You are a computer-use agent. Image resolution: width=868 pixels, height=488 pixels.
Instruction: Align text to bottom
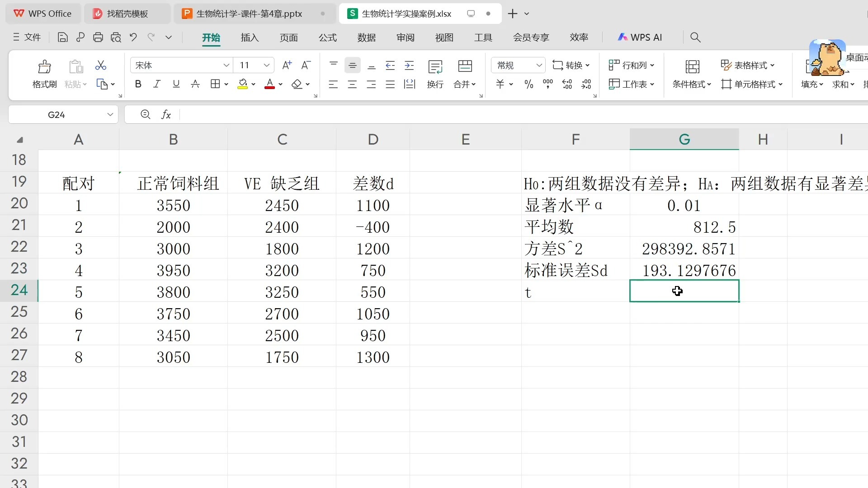coord(372,66)
